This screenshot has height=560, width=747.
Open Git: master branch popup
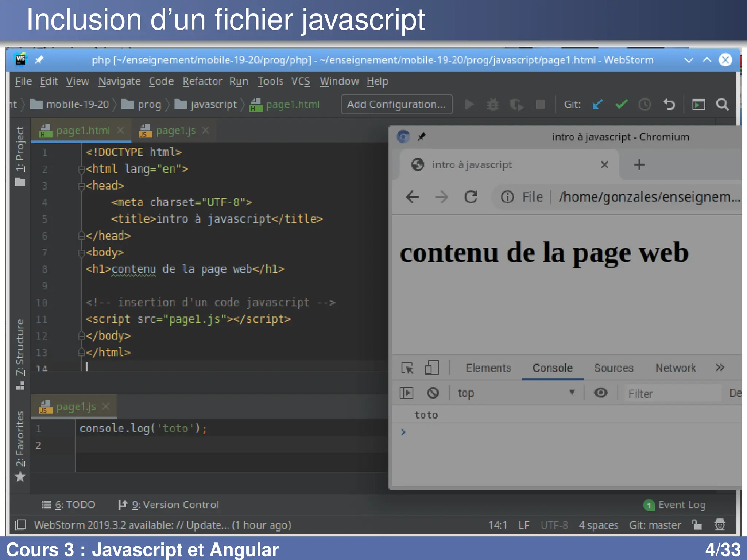tap(655, 525)
